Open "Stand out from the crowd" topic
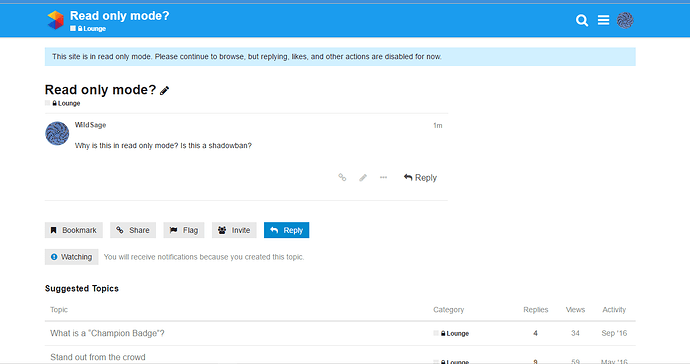Image resolution: width=690 pixels, height=364 pixels. 98,357
